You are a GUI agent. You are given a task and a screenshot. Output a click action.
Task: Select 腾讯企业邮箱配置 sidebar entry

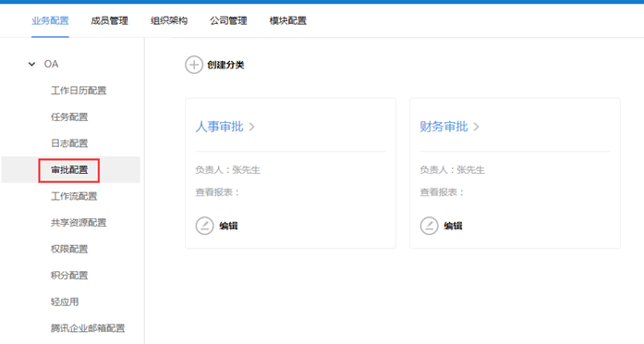pos(88,328)
